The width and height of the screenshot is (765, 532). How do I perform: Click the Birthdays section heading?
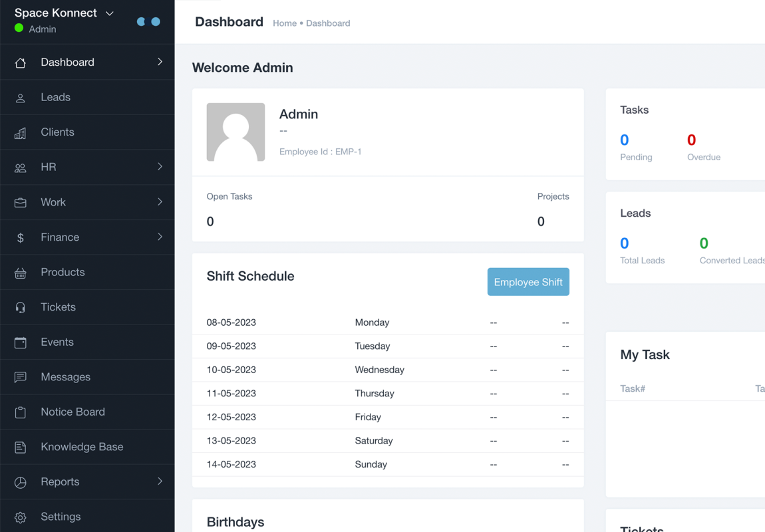click(x=235, y=522)
